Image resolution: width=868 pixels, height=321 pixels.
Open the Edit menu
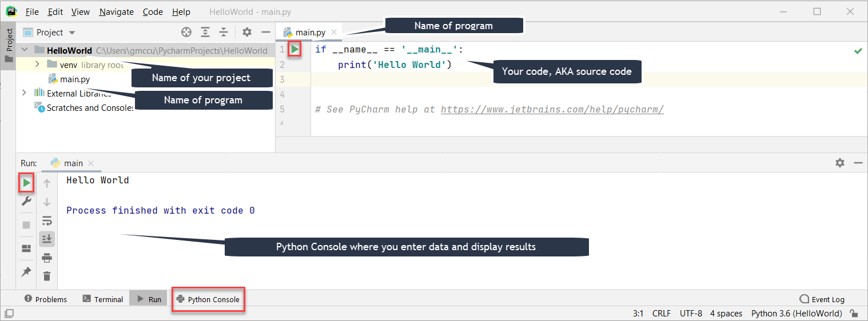coord(55,11)
